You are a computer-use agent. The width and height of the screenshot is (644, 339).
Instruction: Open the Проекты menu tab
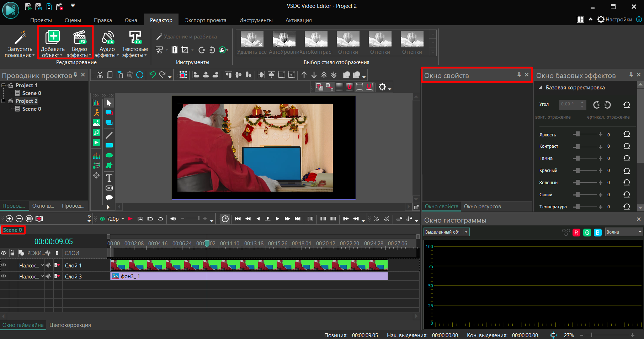coord(41,20)
